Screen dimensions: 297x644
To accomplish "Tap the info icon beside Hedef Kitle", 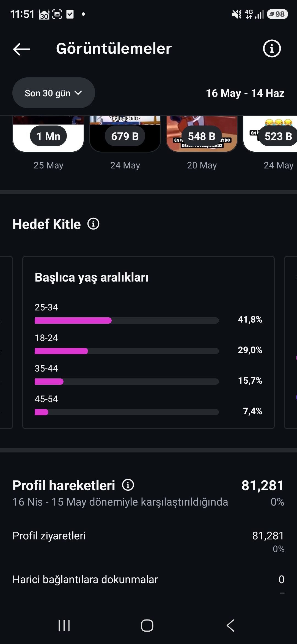I will coord(94,224).
